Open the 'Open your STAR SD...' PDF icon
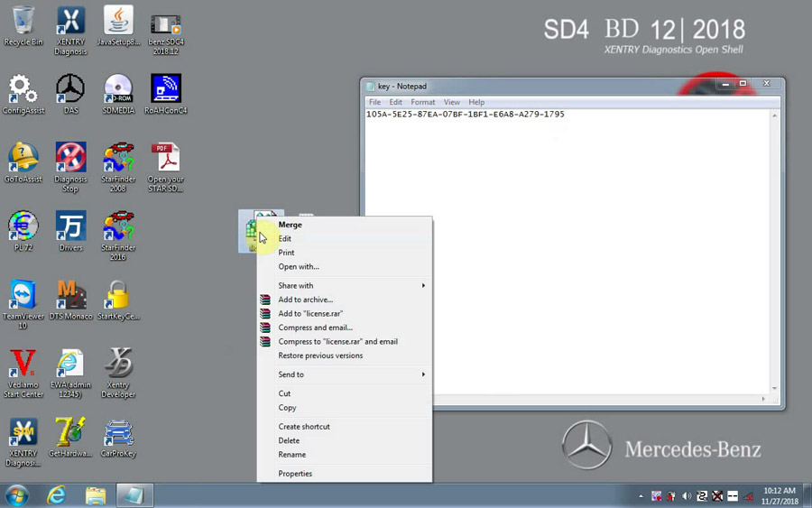The height and width of the screenshot is (508, 812). point(166,167)
